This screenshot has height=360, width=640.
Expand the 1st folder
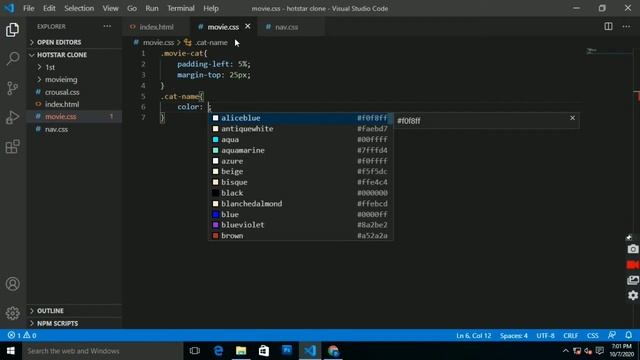[75, 67]
